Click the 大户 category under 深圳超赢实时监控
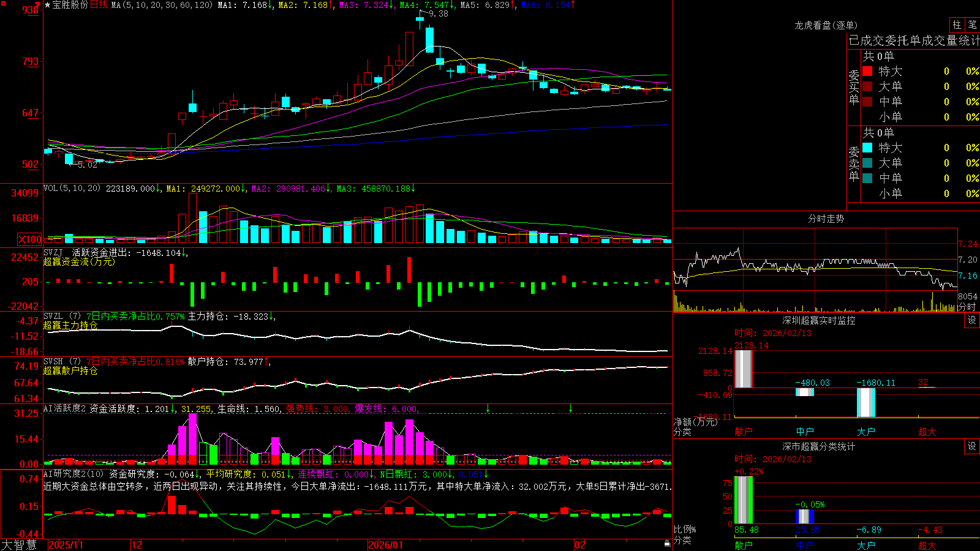The height and width of the screenshot is (551, 980). [x=866, y=432]
